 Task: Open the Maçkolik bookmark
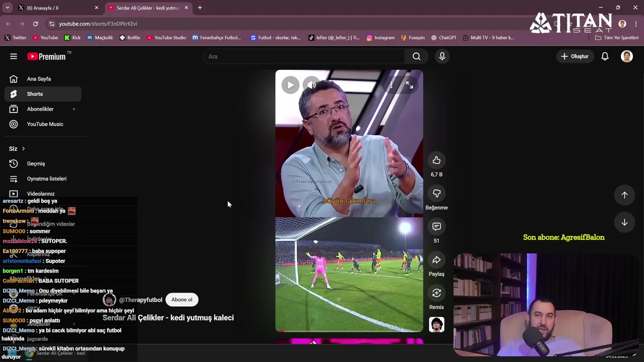[100, 38]
